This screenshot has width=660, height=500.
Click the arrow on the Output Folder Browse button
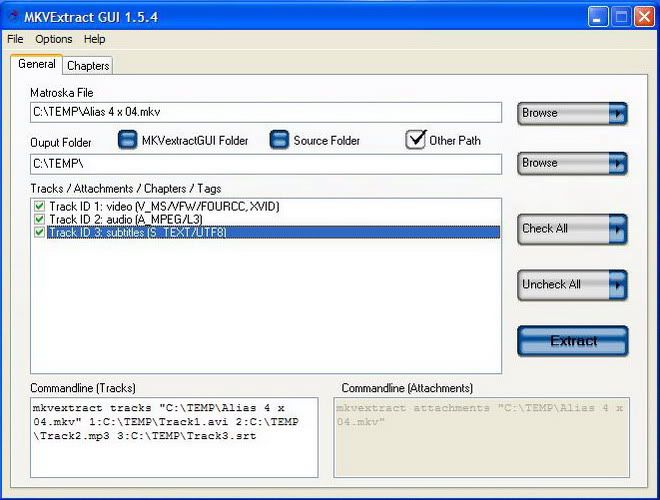click(x=617, y=164)
